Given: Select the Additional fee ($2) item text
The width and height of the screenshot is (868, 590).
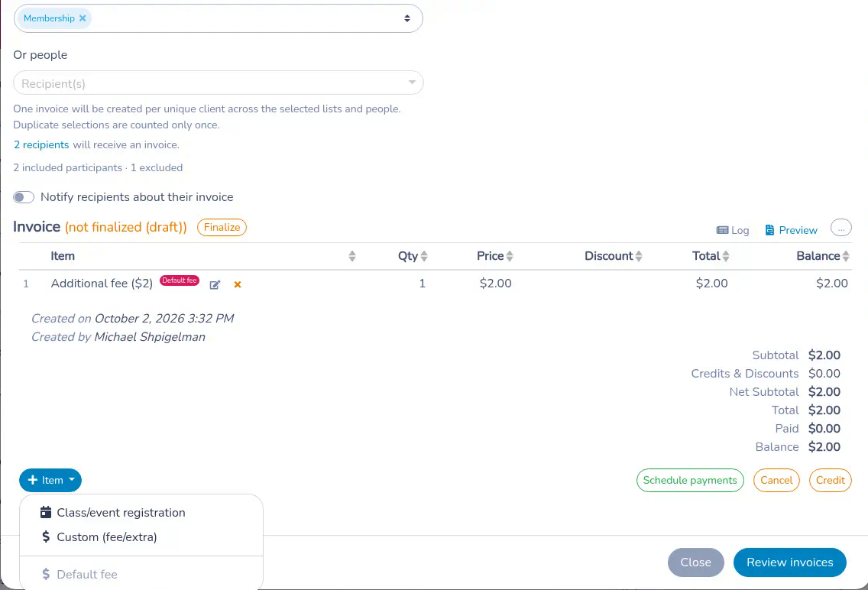Looking at the screenshot, I should pos(102,284).
